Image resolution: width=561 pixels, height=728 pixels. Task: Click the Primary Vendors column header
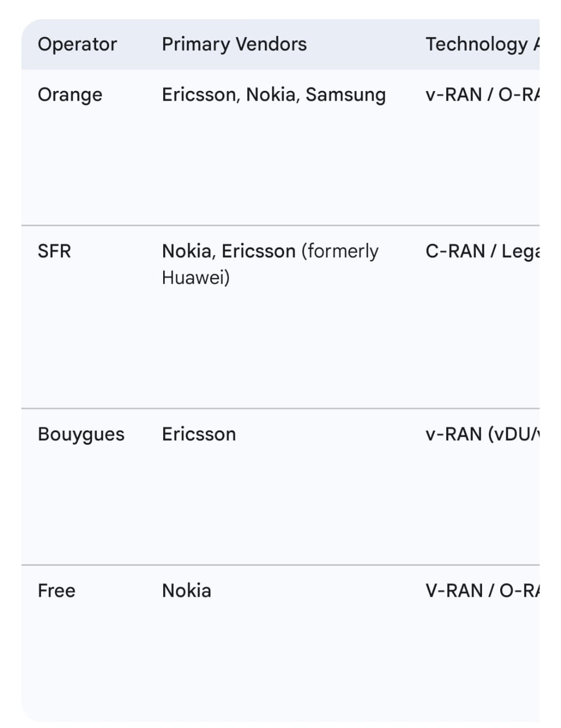tap(234, 44)
